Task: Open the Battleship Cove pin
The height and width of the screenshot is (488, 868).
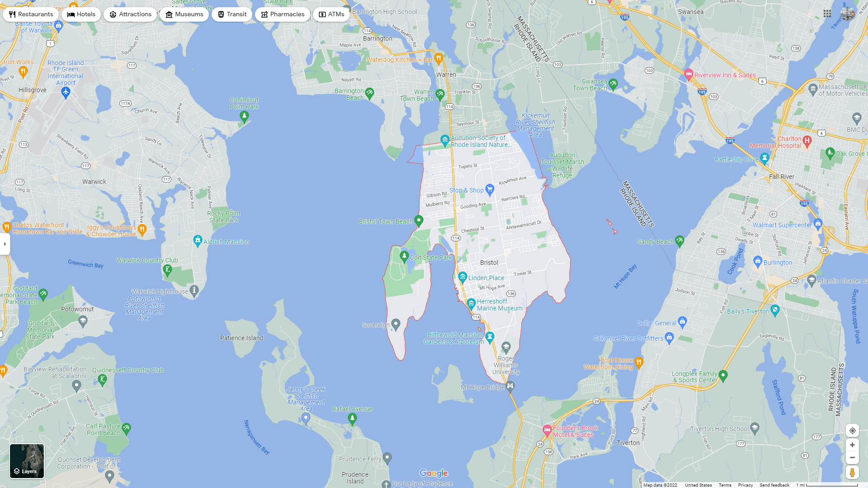Action: [x=764, y=158]
